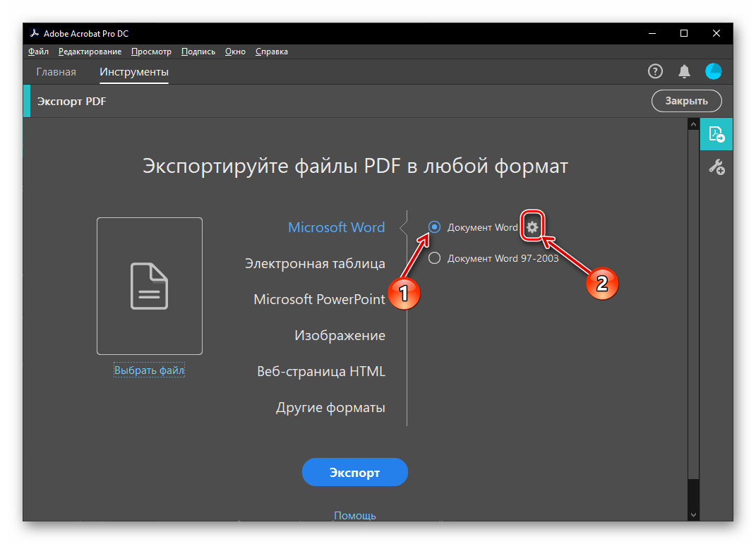The image size is (756, 544).
Task: Click the scrollbar down arrow
Action: (693, 514)
